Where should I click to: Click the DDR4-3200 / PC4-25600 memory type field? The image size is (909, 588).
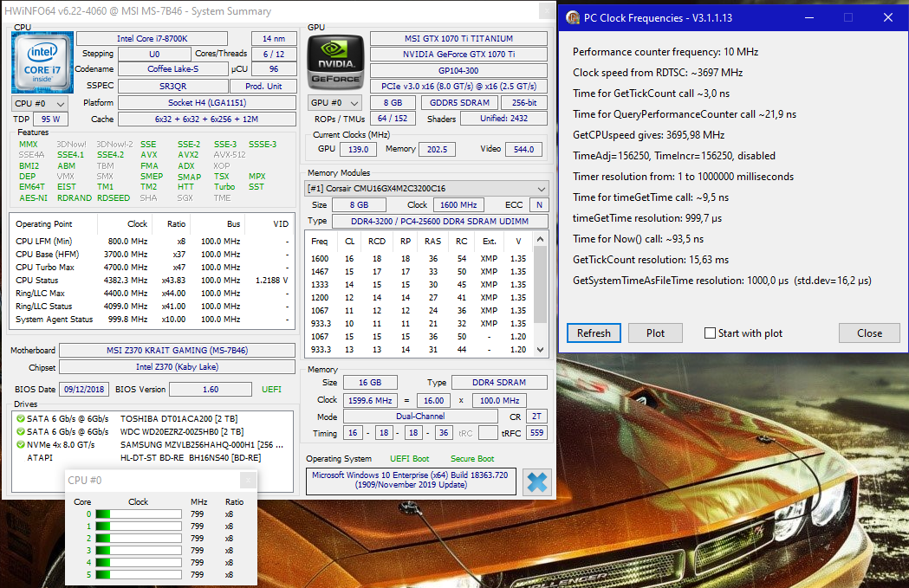tap(439, 222)
